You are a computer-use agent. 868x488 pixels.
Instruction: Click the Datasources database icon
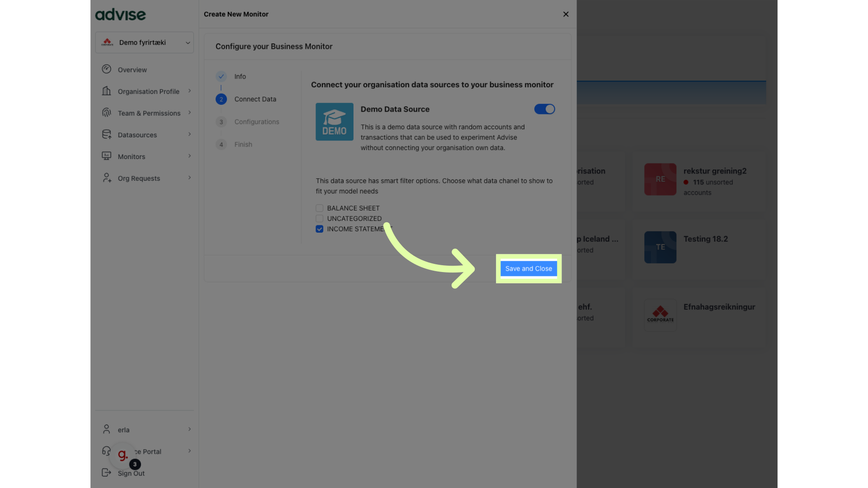tap(107, 134)
